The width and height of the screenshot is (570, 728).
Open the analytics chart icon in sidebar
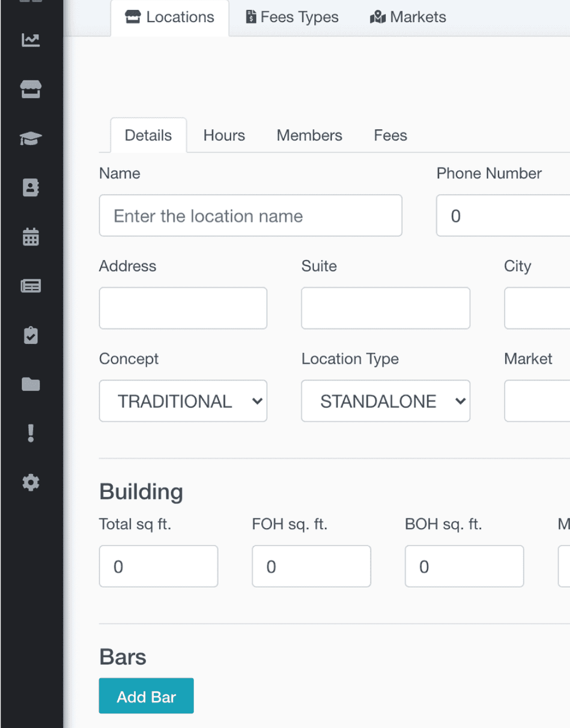[x=31, y=40]
